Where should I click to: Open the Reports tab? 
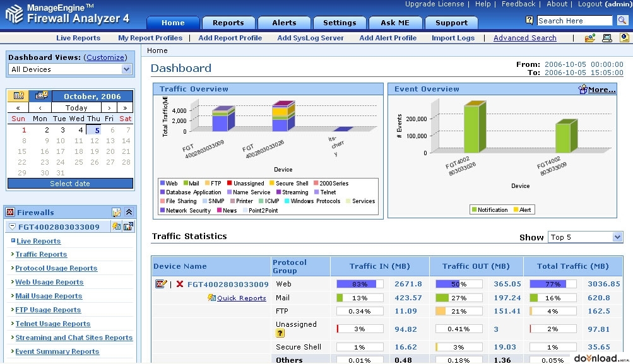228,23
